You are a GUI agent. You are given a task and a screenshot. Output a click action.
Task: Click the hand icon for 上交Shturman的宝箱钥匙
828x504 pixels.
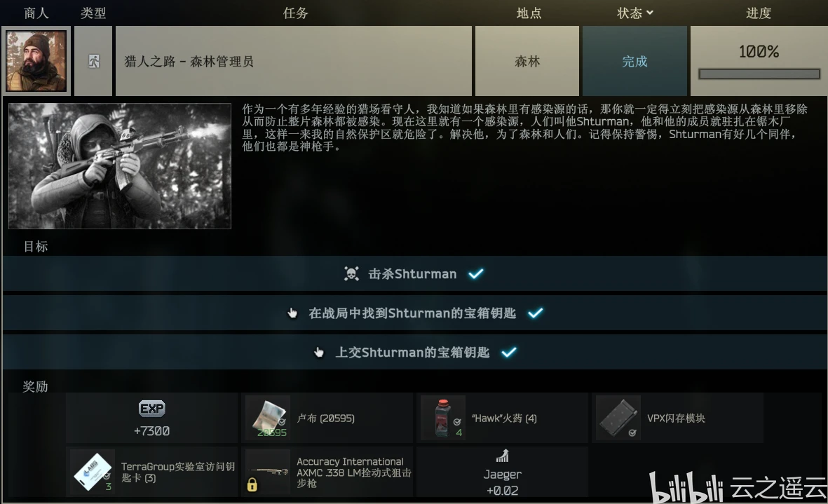click(x=318, y=352)
